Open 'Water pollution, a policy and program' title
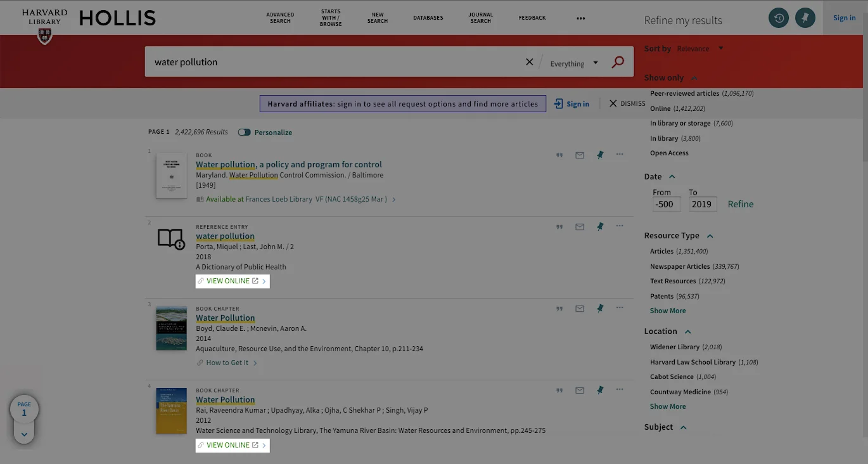This screenshot has width=868, height=464. coord(289,164)
